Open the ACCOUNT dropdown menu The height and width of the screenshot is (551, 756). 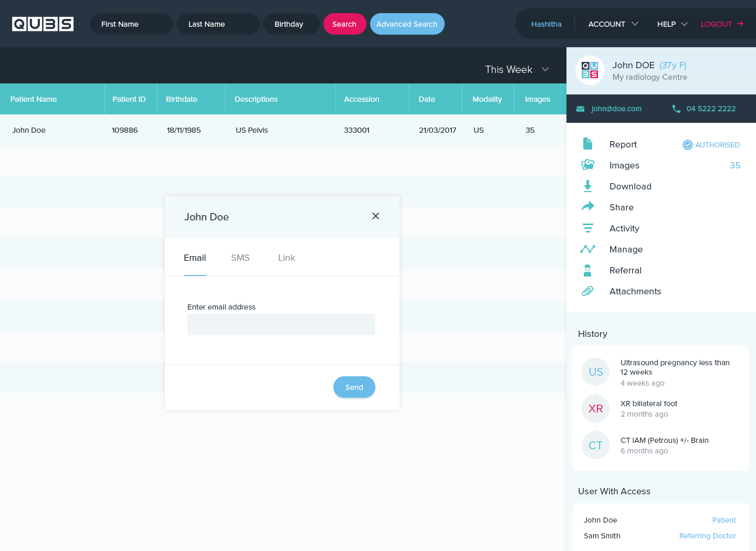(x=613, y=24)
